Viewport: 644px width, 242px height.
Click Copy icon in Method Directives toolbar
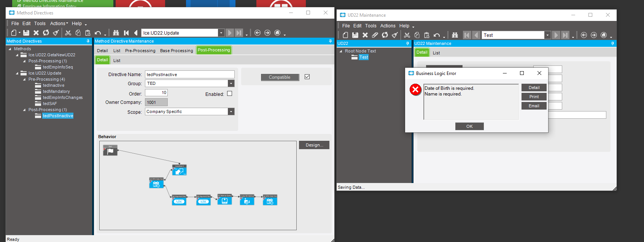coord(78,33)
